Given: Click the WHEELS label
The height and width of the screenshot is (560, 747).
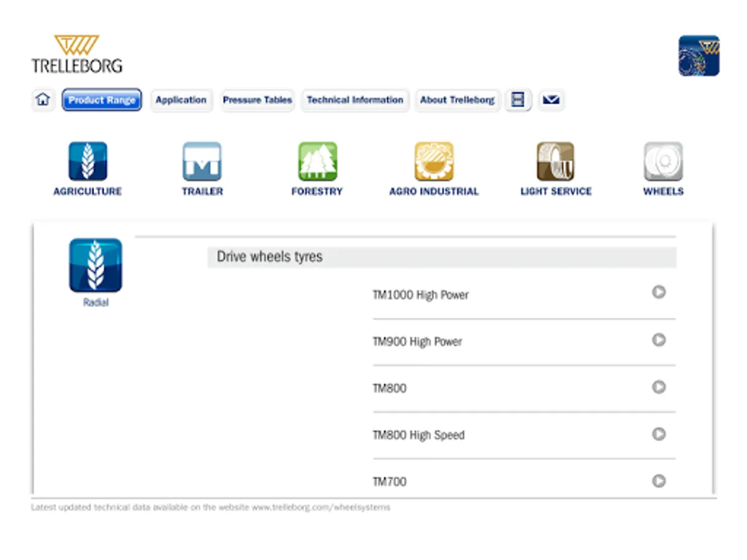Looking at the screenshot, I should [x=664, y=192].
